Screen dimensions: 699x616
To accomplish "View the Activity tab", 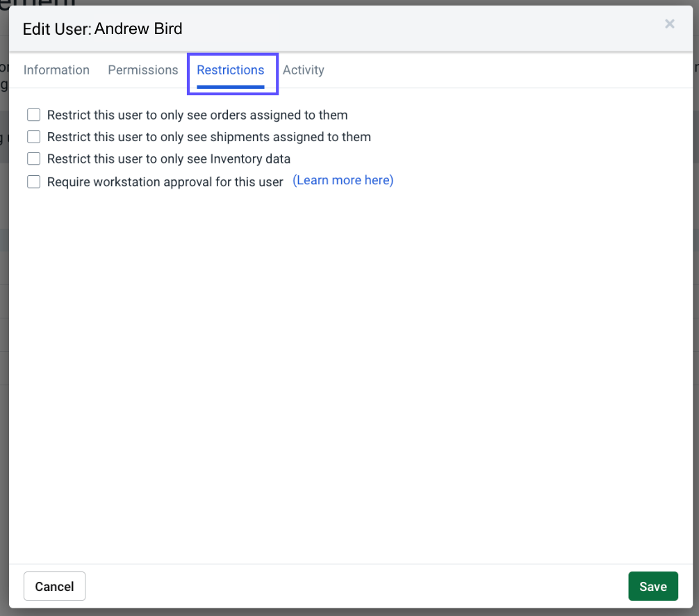I will [x=303, y=70].
